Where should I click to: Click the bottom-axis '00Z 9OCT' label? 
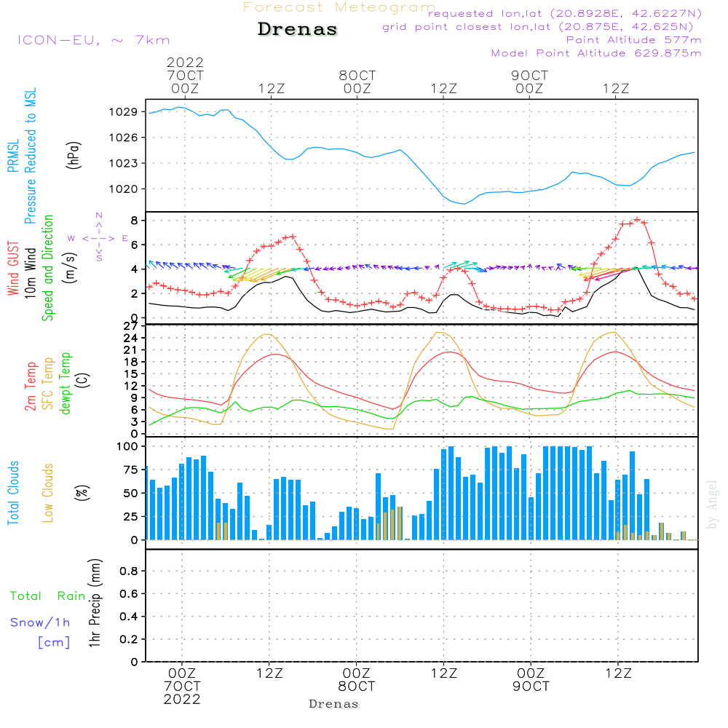[531, 680]
